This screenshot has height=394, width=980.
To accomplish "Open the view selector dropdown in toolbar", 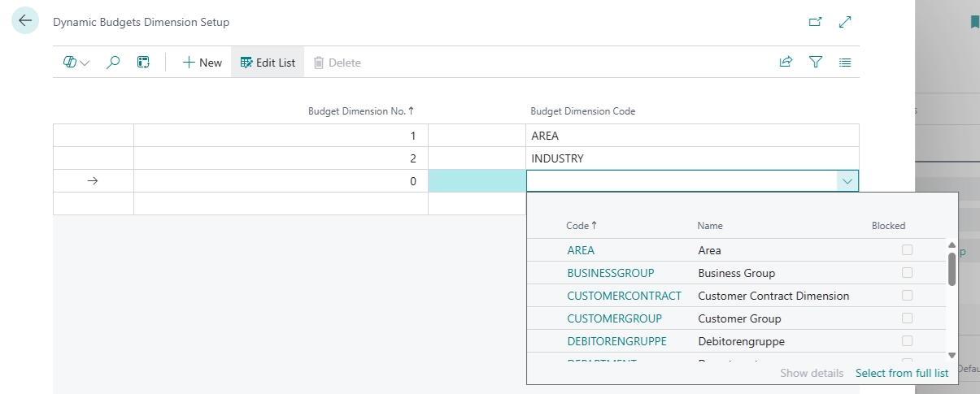I will 76,63.
